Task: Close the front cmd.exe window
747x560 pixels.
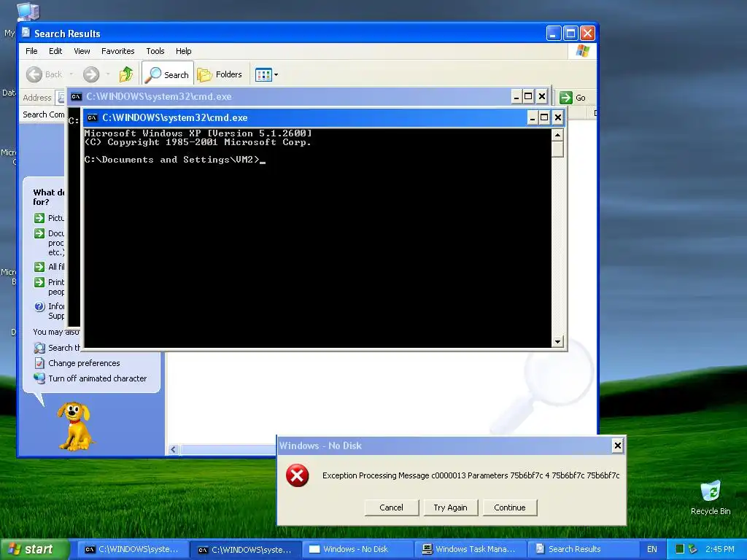Action: pos(558,117)
